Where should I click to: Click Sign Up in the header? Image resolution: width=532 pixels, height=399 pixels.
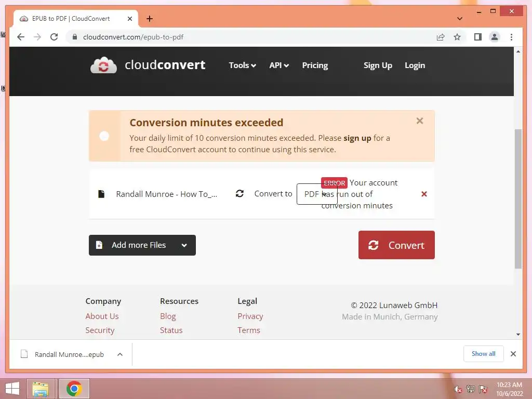click(x=378, y=65)
